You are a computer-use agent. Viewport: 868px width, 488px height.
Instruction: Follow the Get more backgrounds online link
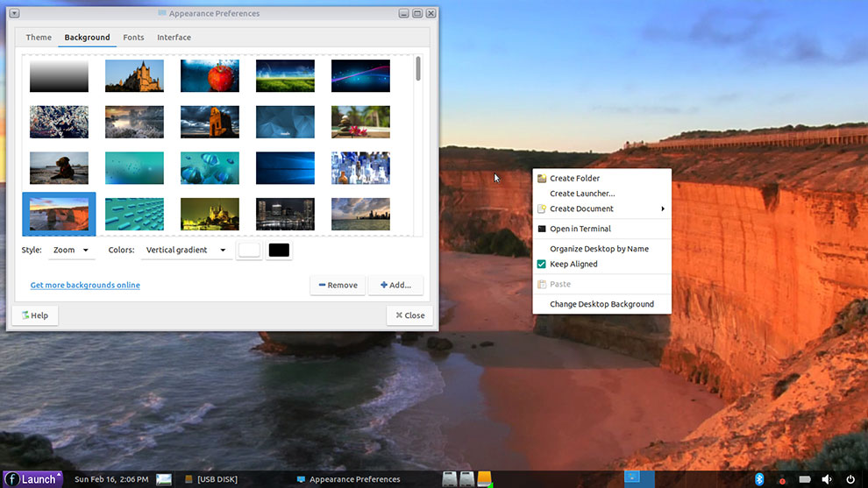[x=85, y=285]
